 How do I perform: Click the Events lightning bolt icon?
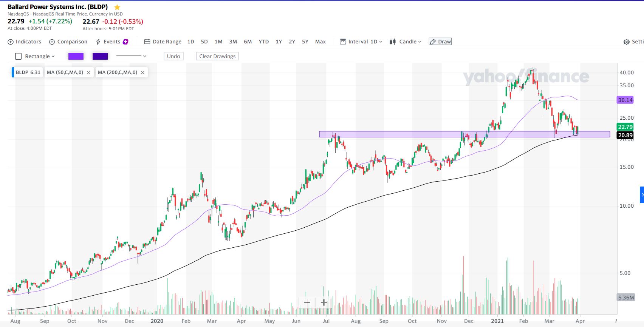point(98,42)
